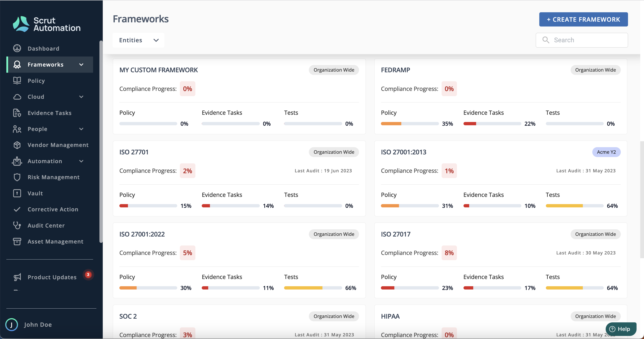This screenshot has width=644, height=339.
Task: Open the MY CUSTOM FRAMEWORK card title
Action: pyautogui.click(x=159, y=70)
